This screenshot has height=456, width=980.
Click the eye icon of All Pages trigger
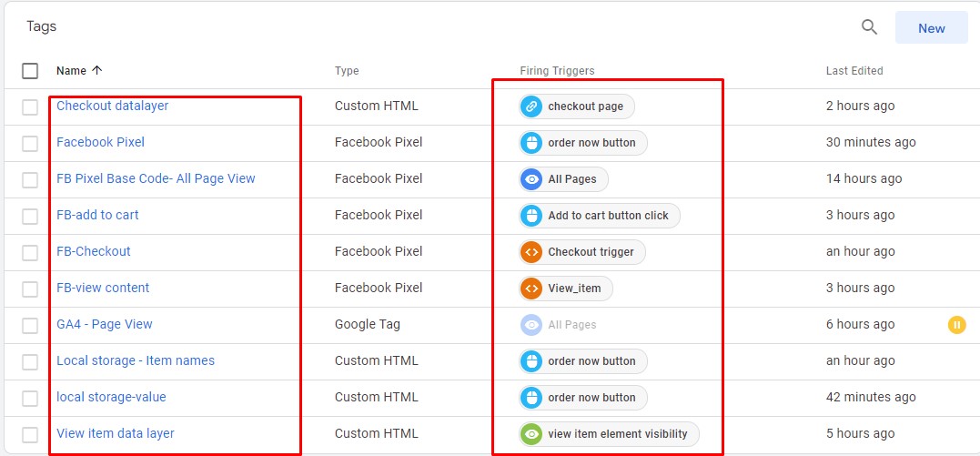pos(531,179)
